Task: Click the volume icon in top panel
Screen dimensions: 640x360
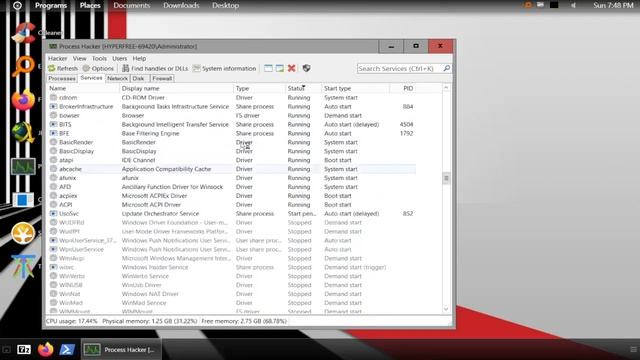Action: (573, 5)
